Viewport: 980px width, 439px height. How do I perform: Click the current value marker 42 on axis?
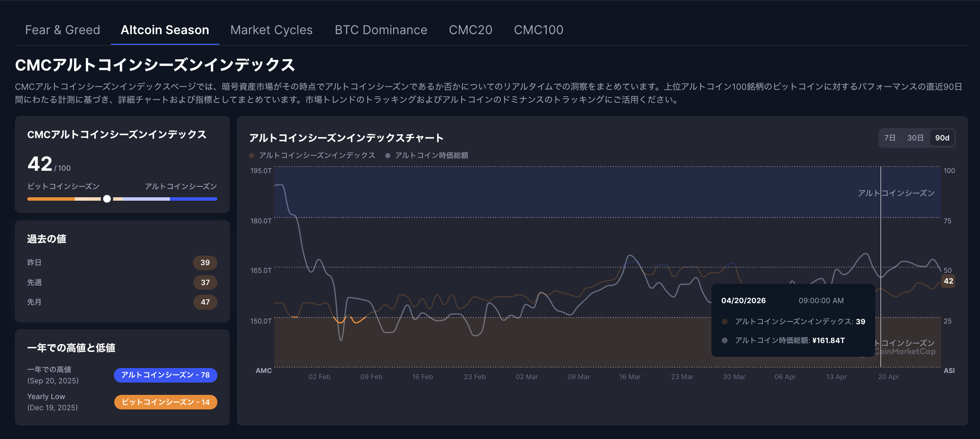click(x=948, y=281)
